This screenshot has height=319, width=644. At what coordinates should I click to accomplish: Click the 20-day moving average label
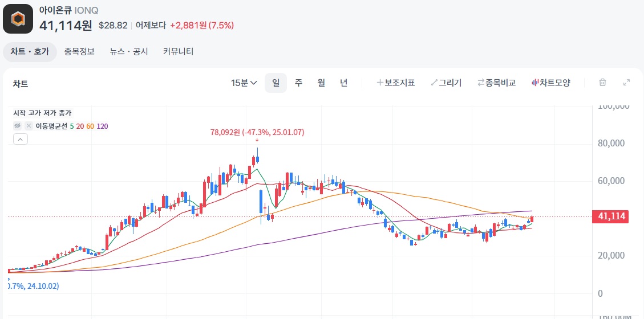pyautogui.click(x=80, y=126)
